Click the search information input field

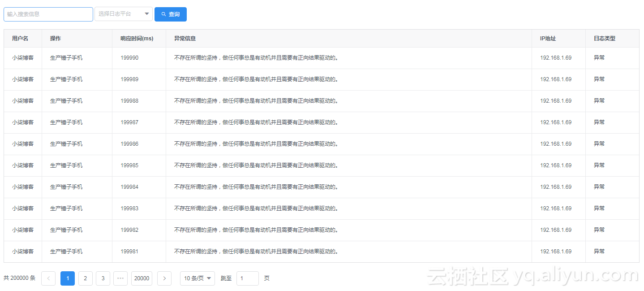point(48,14)
